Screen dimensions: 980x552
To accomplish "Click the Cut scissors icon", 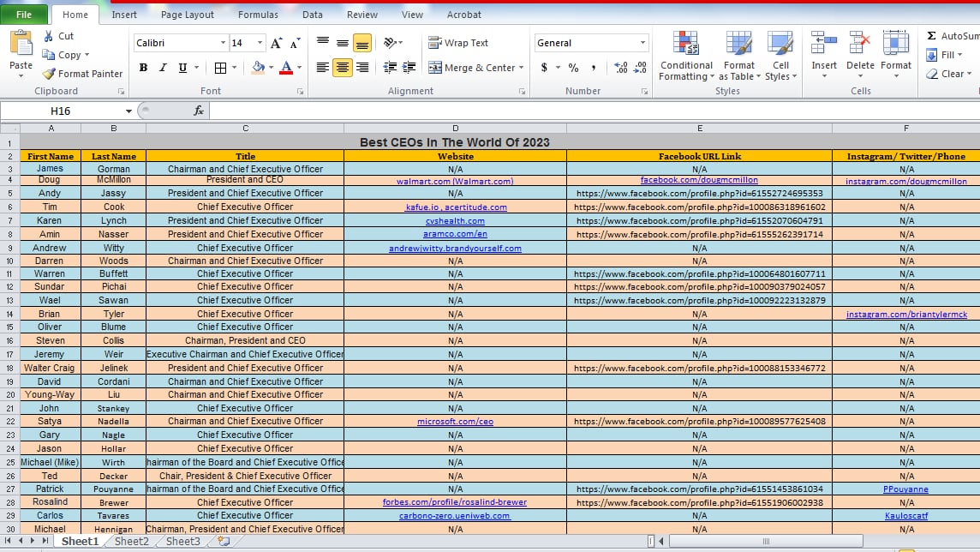I will (x=49, y=36).
